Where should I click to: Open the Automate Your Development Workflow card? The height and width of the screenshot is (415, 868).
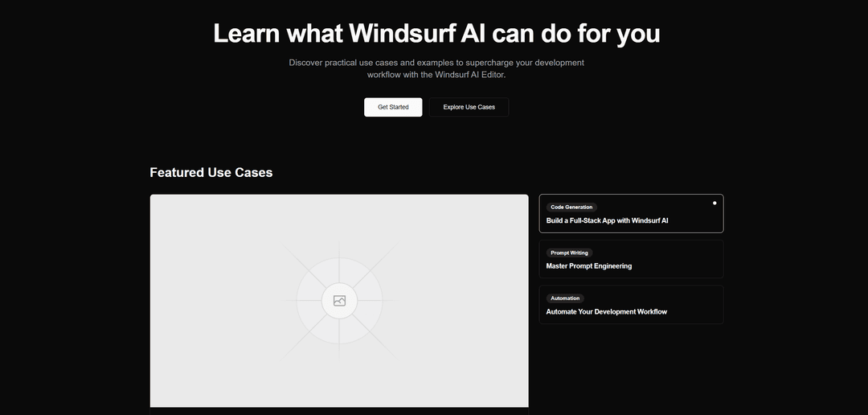(631, 304)
